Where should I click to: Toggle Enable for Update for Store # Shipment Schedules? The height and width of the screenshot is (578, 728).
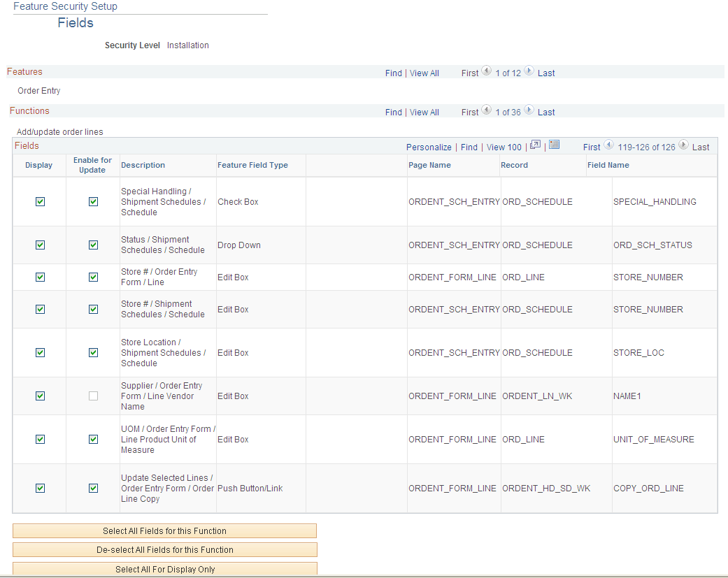tap(93, 309)
